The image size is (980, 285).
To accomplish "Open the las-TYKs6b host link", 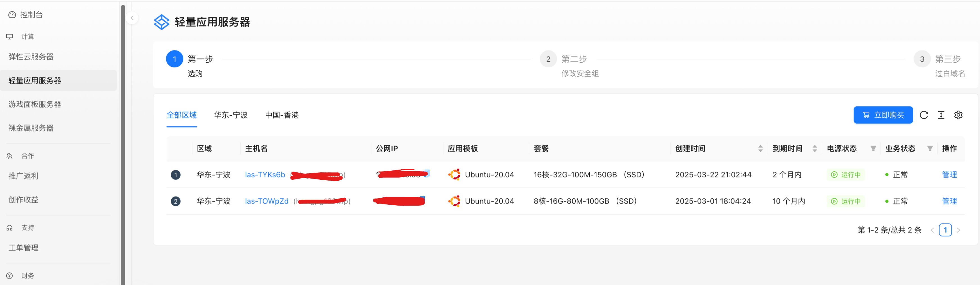I will (x=265, y=175).
